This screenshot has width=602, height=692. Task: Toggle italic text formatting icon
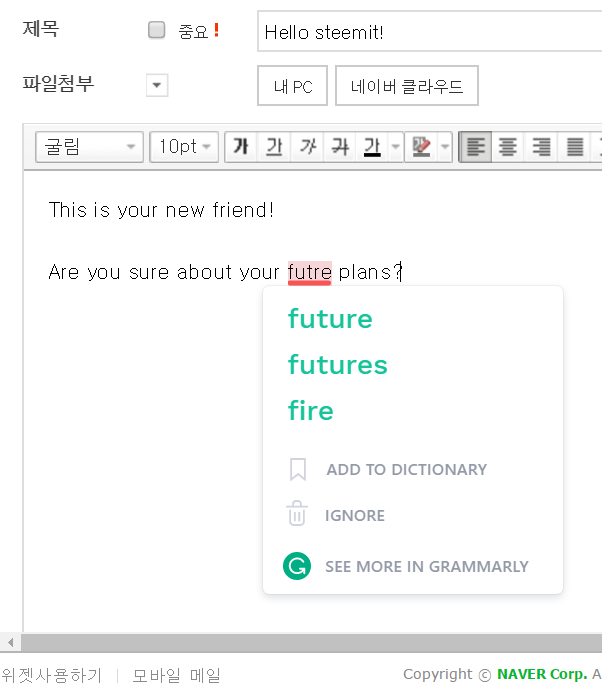(307, 147)
